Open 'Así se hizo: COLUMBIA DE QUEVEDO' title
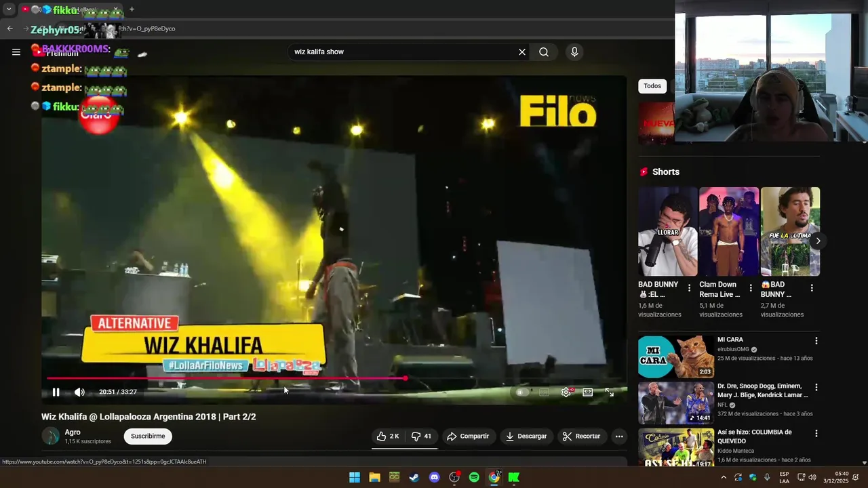This screenshot has width=868, height=488. (755, 436)
